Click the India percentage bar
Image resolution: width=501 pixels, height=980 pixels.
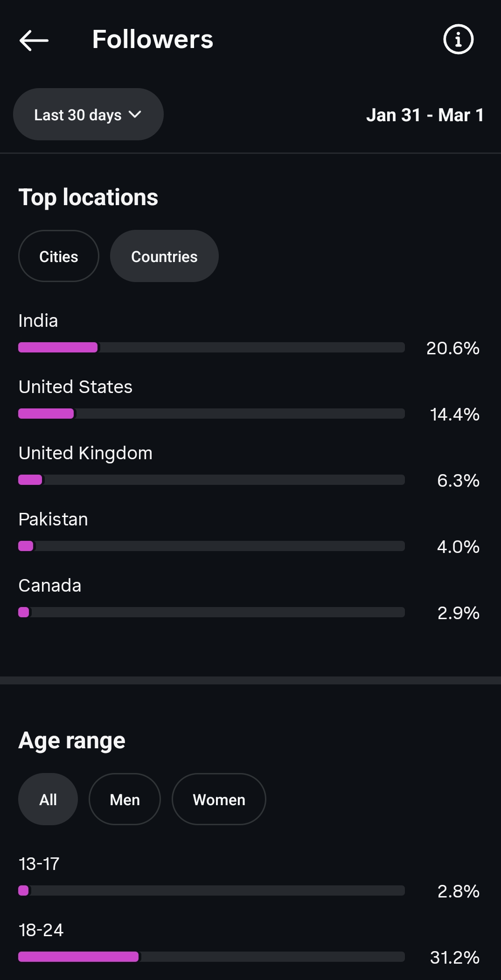pos(211,347)
